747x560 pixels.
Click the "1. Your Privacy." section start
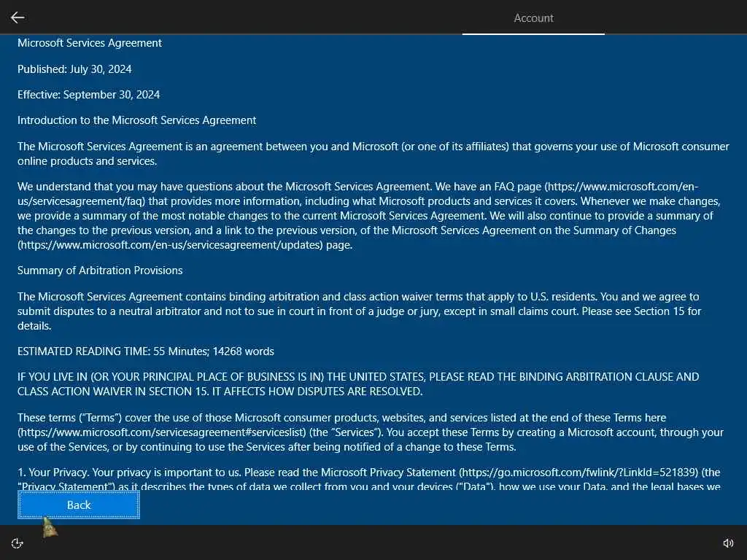coord(53,472)
